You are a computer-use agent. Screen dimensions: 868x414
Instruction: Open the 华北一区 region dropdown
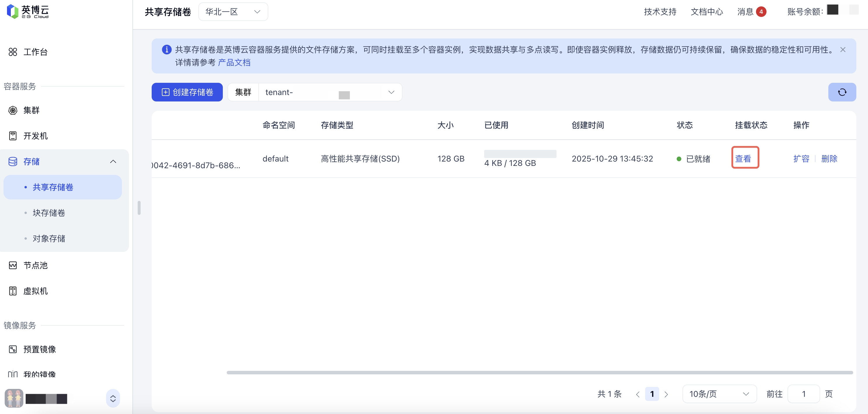233,12
